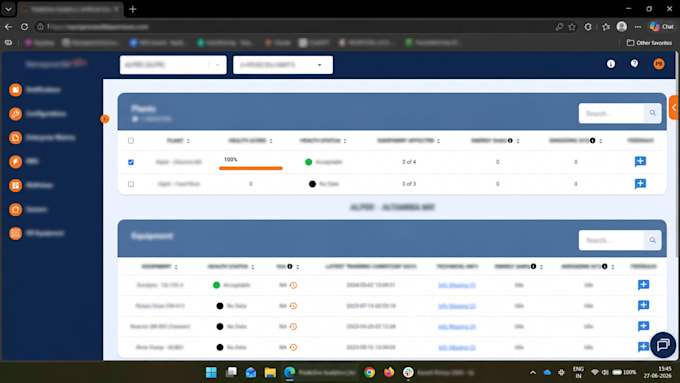Image resolution: width=680 pixels, height=383 pixels.
Task: Open the timezone selector dropdown
Action: coord(283,65)
